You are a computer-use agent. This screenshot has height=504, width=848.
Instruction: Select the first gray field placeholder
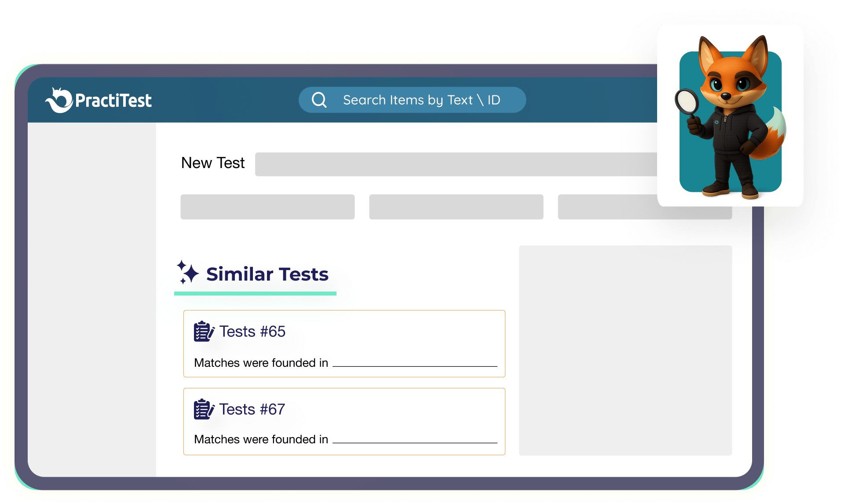point(267,207)
